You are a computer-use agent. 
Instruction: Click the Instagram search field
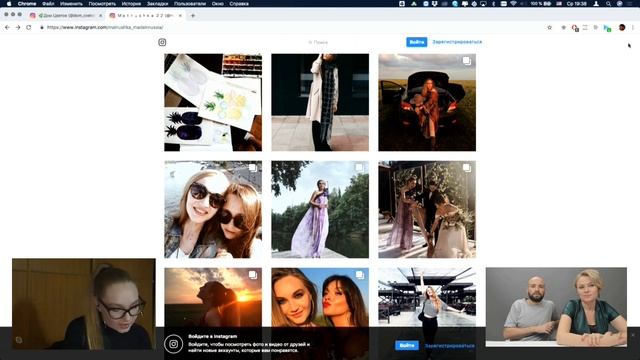[318, 42]
